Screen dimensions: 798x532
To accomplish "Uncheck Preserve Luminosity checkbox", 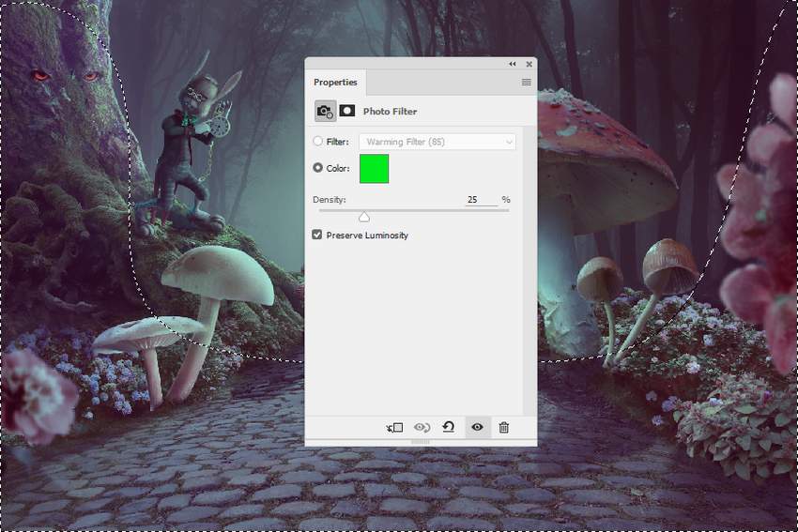I will click(x=317, y=235).
